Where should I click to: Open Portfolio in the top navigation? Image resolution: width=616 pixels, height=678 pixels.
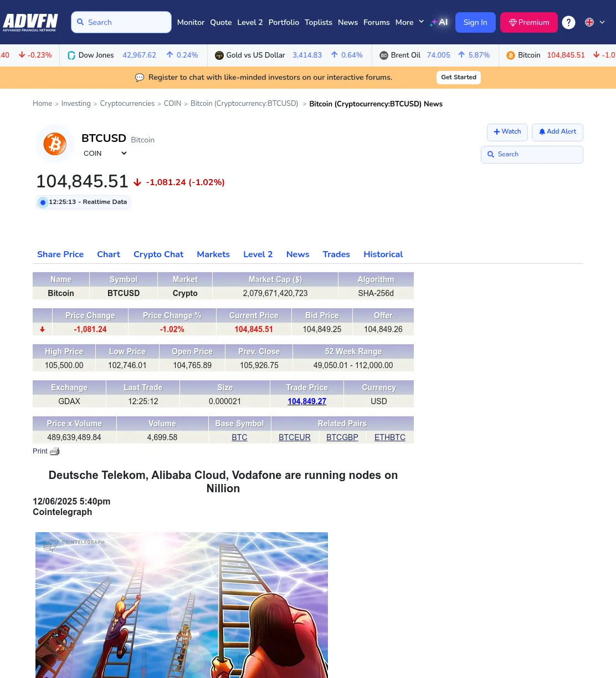(284, 22)
